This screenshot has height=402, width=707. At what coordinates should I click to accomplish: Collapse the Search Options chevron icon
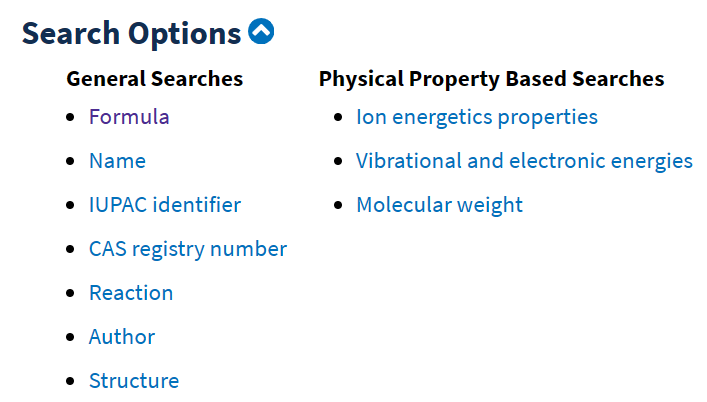[x=261, y=32]
